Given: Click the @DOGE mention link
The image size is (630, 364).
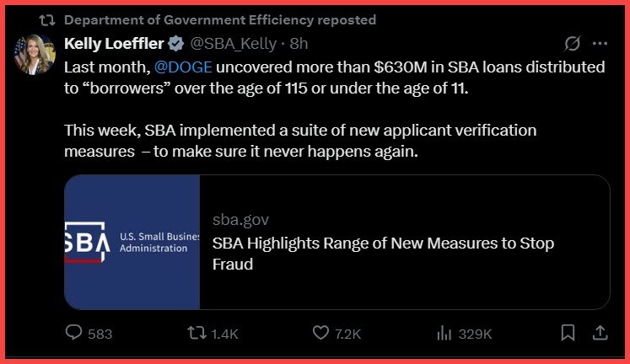Looking at the screenshot, I should coord(184,66).
